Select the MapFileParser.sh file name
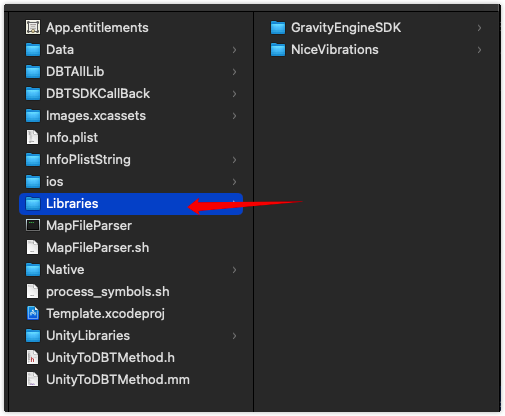The height and width of the screenshot is (416, 505). click(97, 248)
